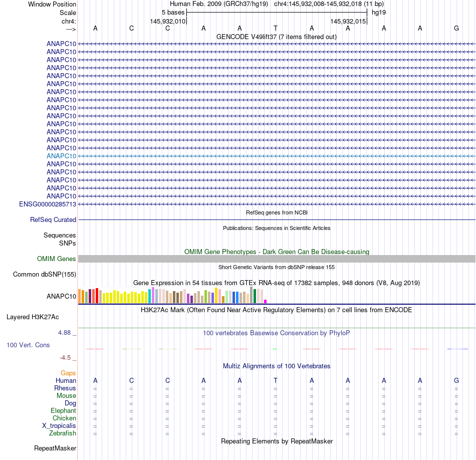
Task: Click the 'Sequences' track label
Action: (x=60, y=236)
